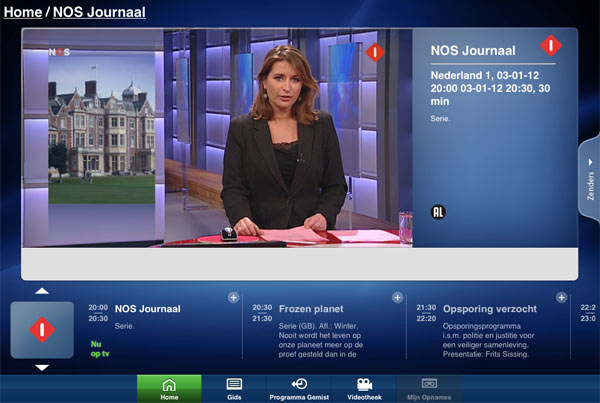Click the plus icon for NOS Journaal
This screenshot has width=600, height=403.
pyautogui.click(x=233, y=297)
